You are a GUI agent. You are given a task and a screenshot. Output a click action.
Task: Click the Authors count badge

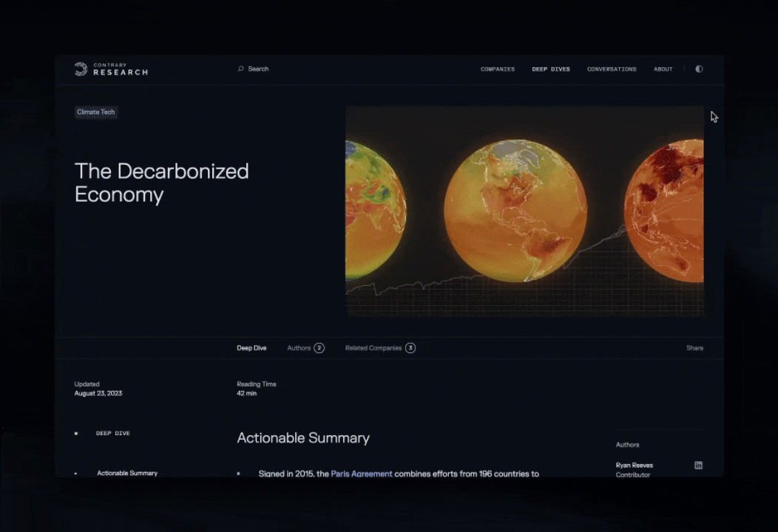click(x=319, y=348)
